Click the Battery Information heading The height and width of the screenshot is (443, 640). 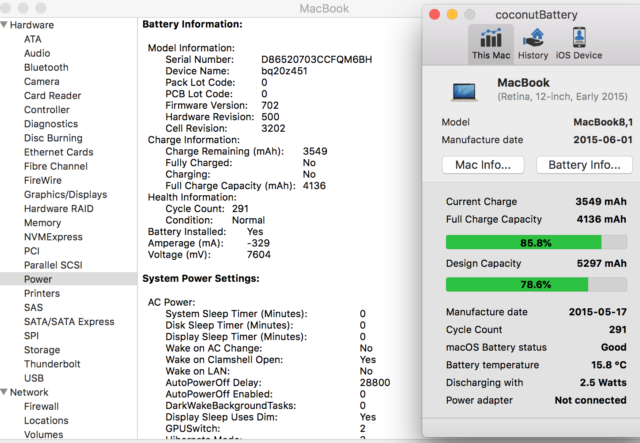coord(192,24)
